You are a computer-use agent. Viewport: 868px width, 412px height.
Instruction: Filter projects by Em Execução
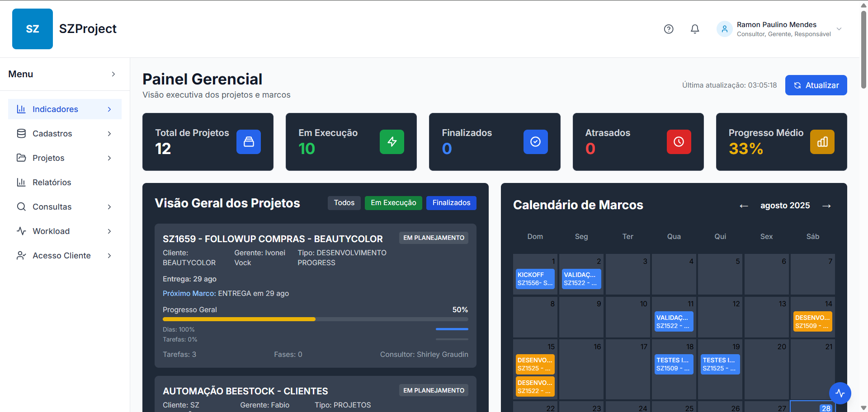click(x=393, y=203)
